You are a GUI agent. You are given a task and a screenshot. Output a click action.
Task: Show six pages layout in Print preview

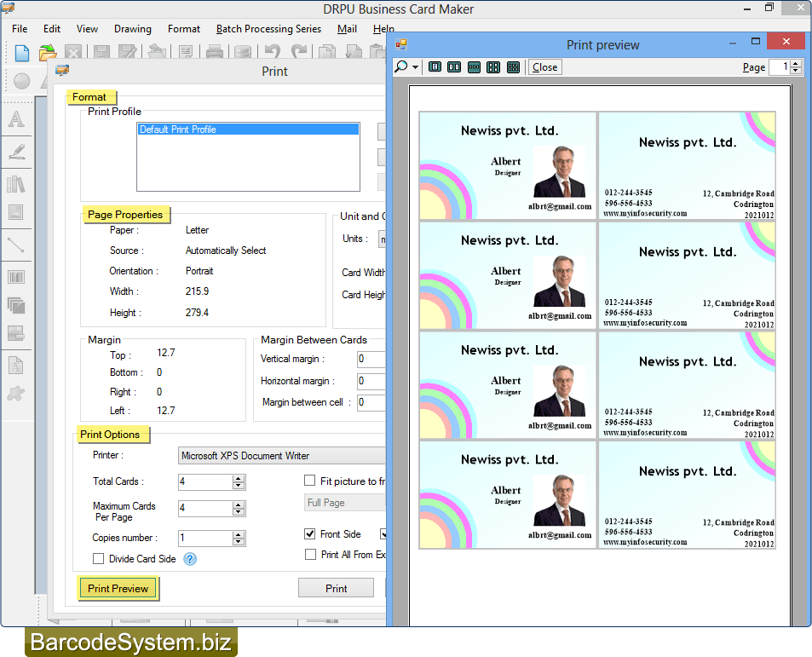coord(513,67)
